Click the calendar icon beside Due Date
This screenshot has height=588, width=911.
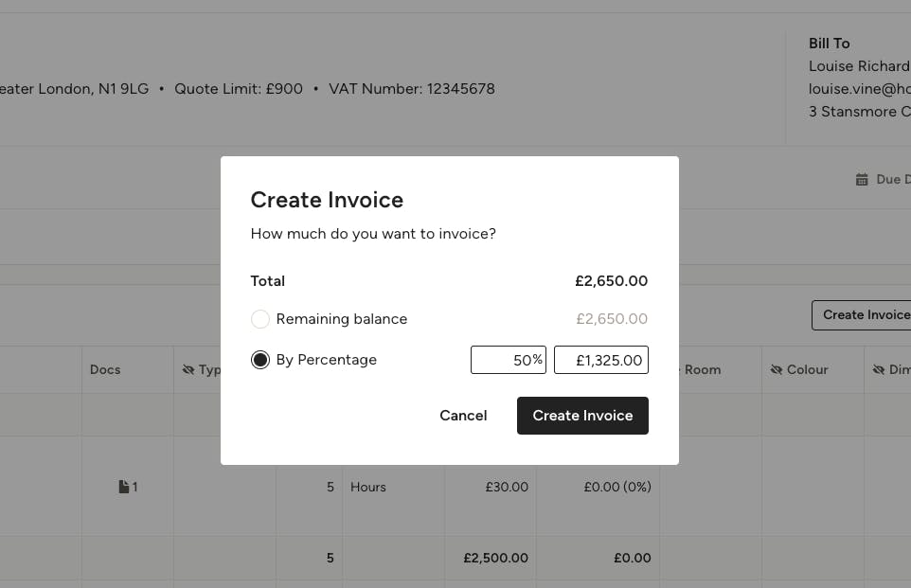[x=862, y=179]
